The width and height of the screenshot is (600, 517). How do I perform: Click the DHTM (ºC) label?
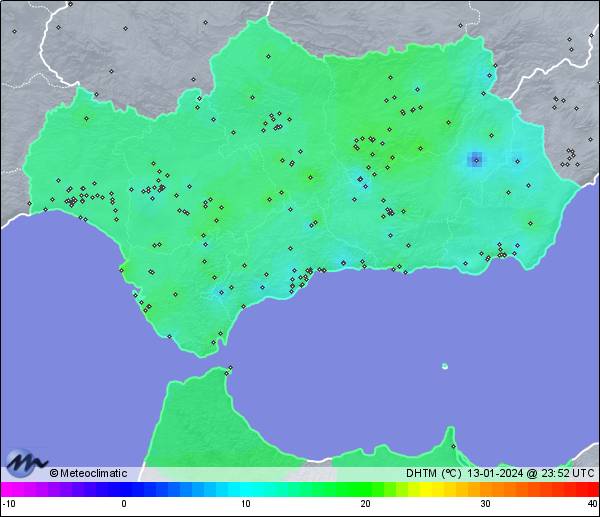click(x=434, y=473)
